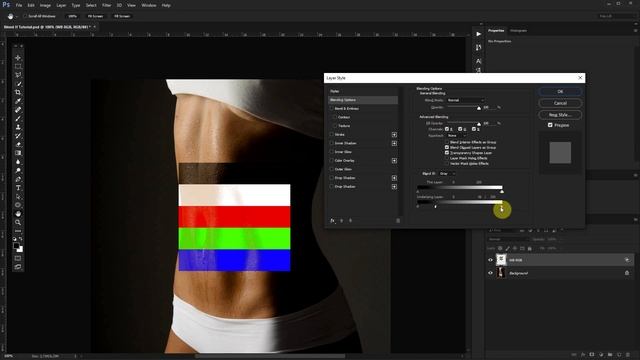Toggle Transparency Shapes Layer checkbox

pos(447,153)
